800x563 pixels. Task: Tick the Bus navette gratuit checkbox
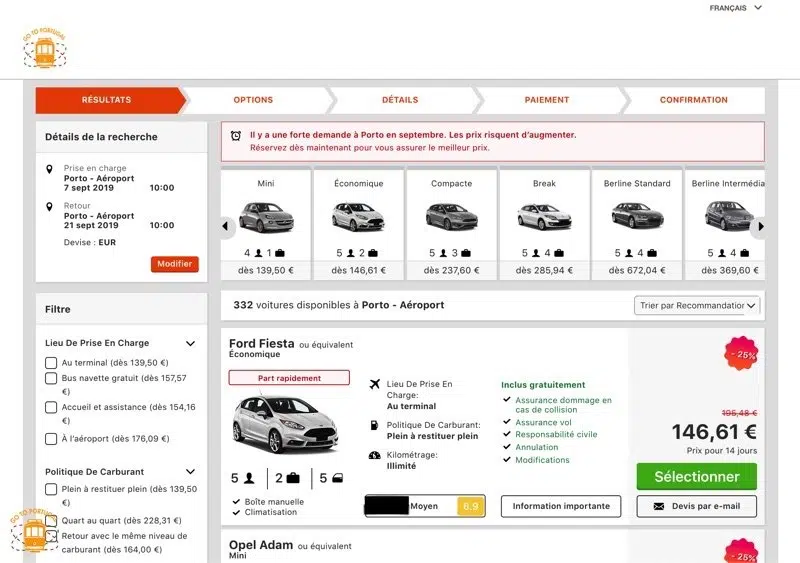(51, 378)
